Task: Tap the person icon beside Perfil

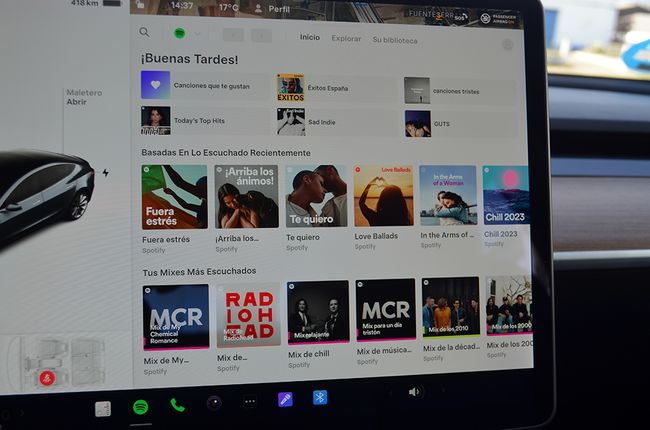Action: 258,8
